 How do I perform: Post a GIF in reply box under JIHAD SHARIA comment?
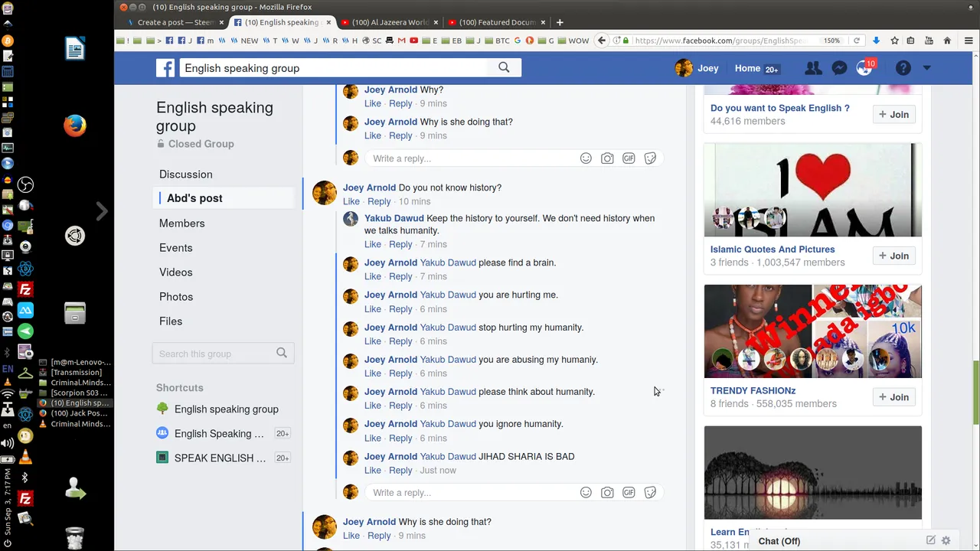(629, 492)
